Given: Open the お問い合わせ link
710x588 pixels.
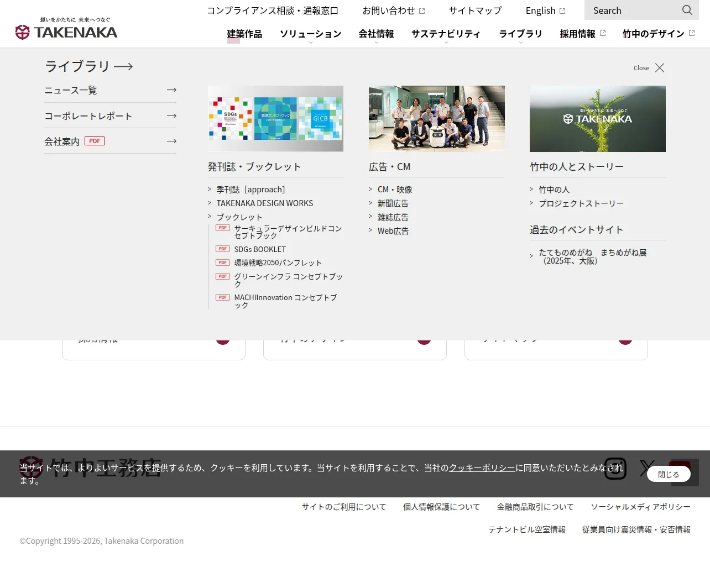Looking at the screenshot, I should tap(394, 11).
